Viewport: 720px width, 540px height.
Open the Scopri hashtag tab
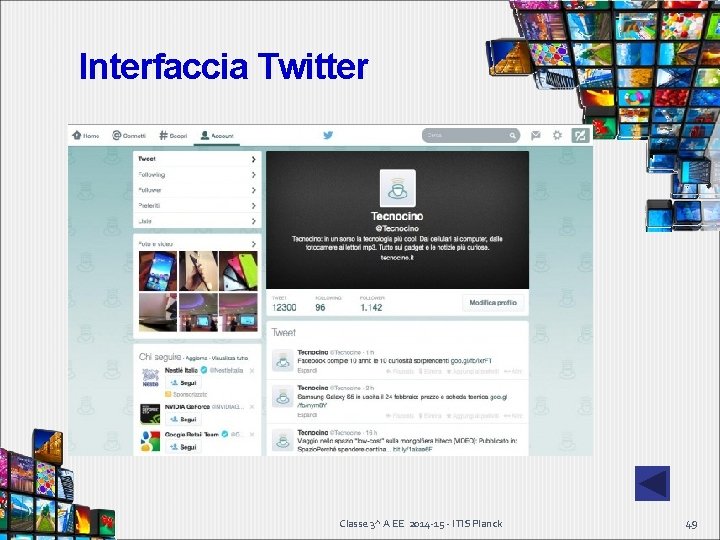pyautogui.click(x=173, y=135)
